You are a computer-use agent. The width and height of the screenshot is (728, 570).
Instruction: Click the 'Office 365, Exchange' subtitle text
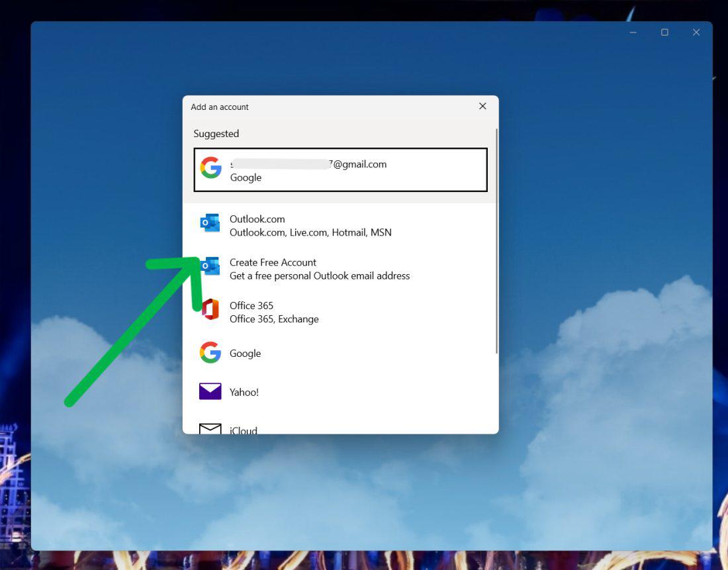tap(274, 319)
